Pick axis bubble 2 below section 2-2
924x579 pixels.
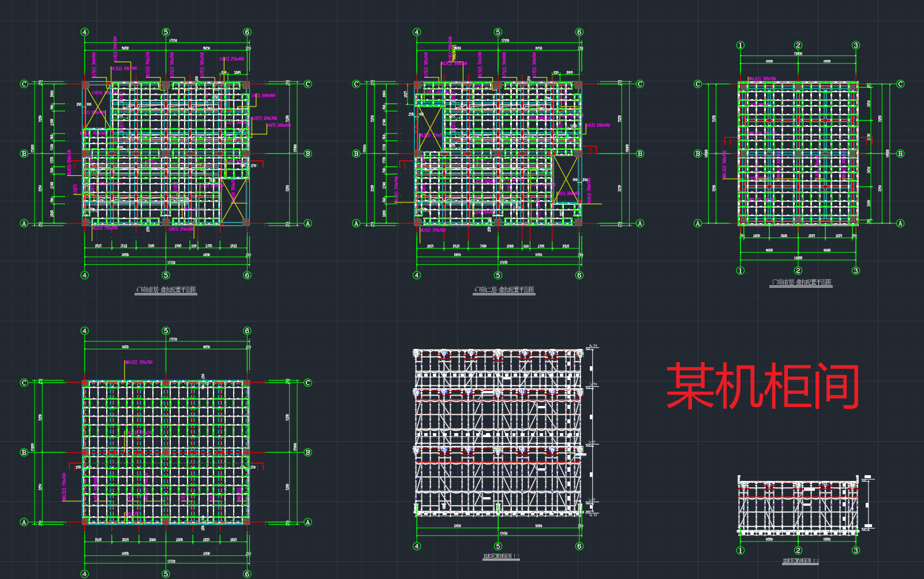(x=798, y=550)
